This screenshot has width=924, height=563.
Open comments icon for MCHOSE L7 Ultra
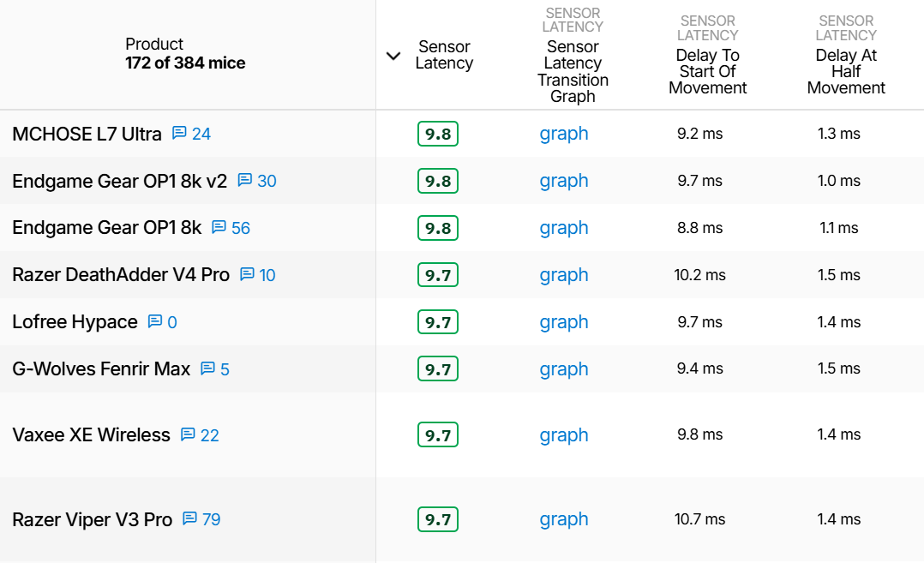179,133
